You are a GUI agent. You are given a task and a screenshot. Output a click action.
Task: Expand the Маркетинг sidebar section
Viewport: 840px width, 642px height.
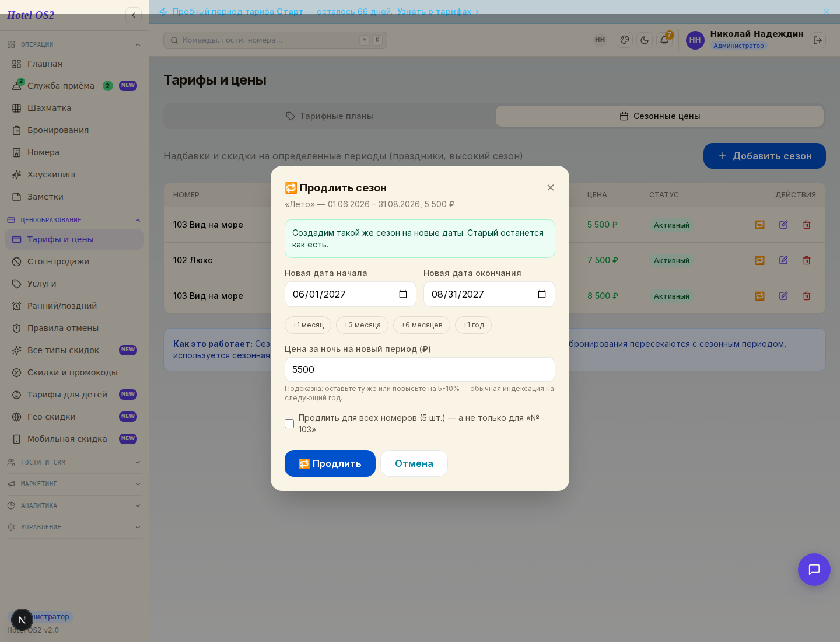pos(74,484)
